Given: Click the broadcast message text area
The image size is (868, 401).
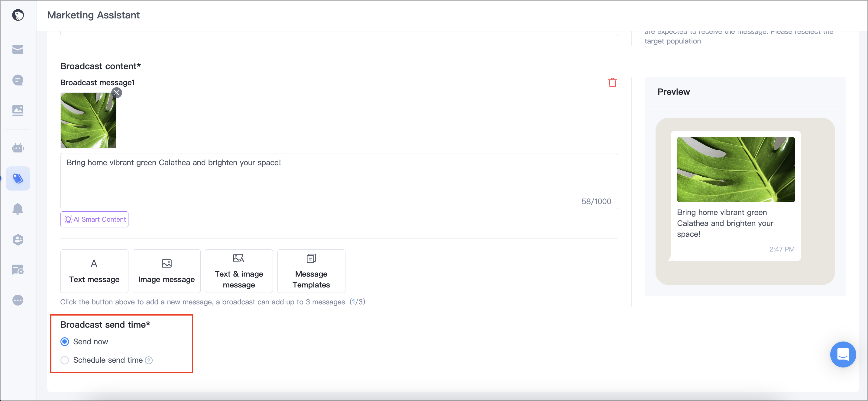Looking at the screenshot, I should (x=339, y=181).
